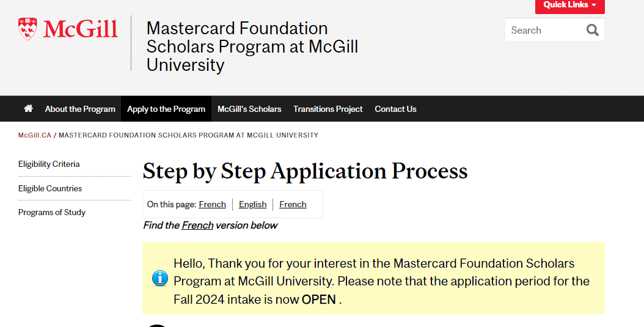Click the search magnifying glass icon
This screenshot has width=644, height=327.
592,30
